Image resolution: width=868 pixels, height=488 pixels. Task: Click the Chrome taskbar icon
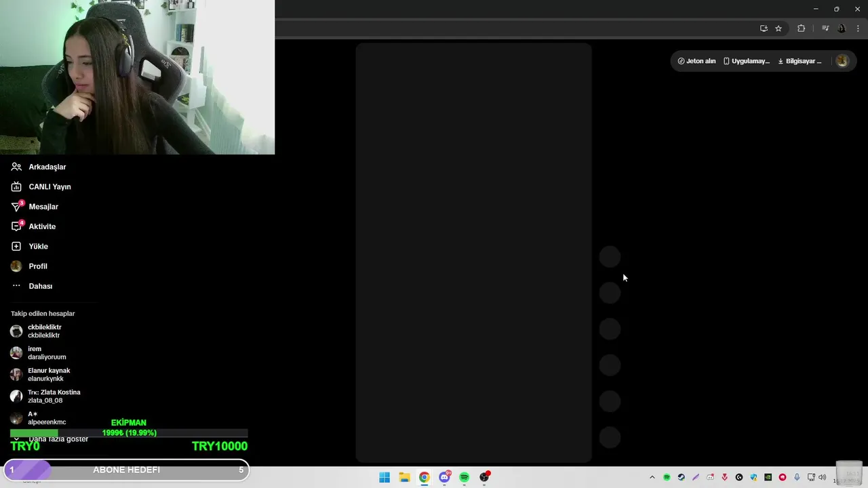point(424,477)
